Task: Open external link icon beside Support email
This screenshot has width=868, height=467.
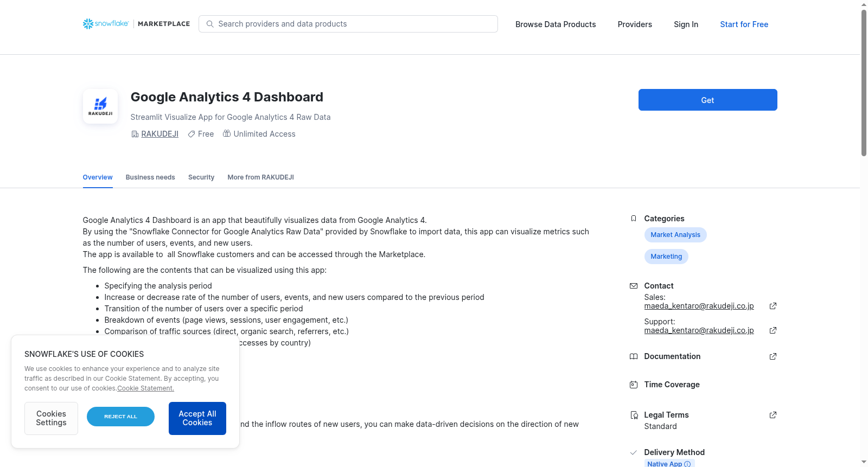Action: coord(773,330)
